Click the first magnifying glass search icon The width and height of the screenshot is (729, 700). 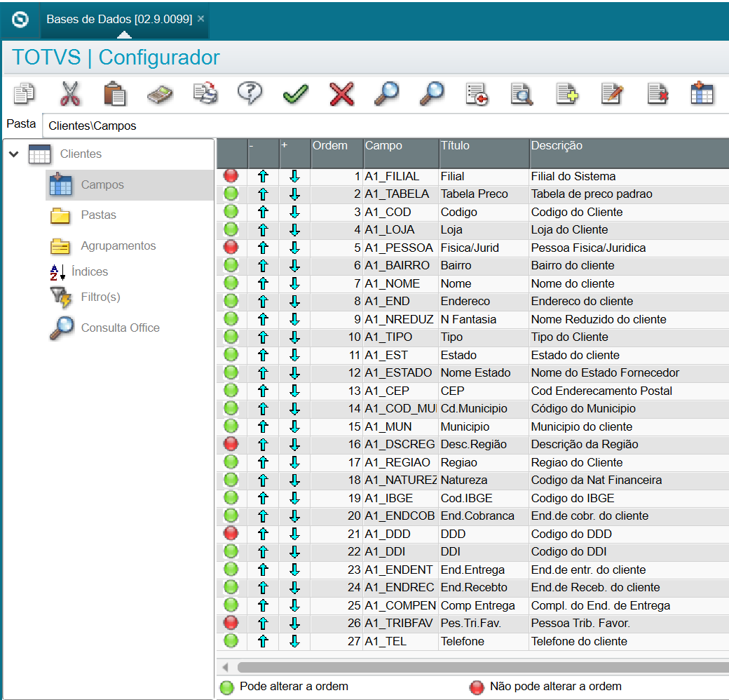click(386, 94)
